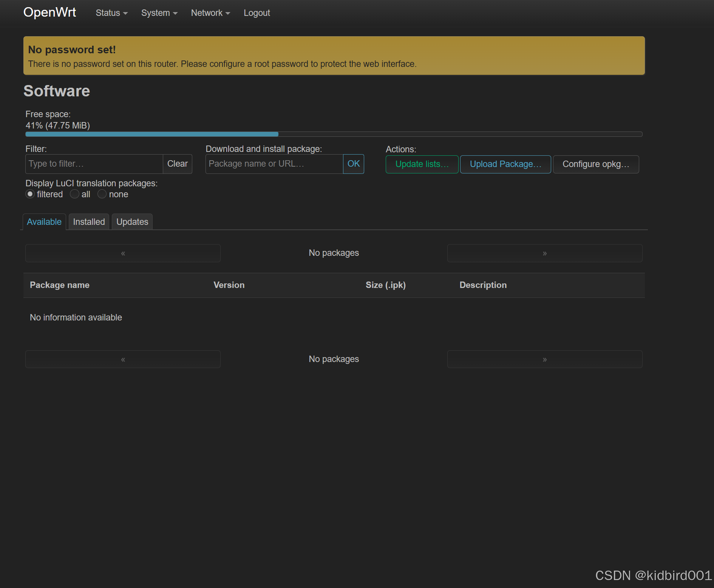Click the 'Description' column header
The image size is (714, 588).
[483, 285]
